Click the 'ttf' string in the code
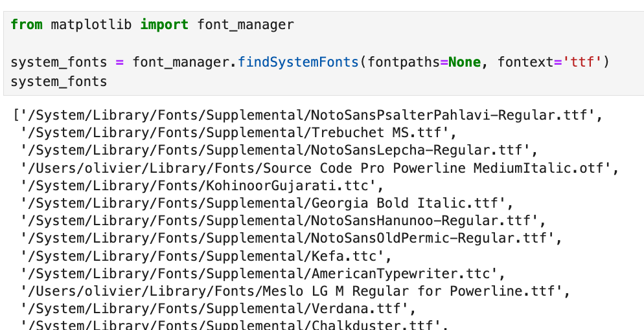 (x=582, y=62)
